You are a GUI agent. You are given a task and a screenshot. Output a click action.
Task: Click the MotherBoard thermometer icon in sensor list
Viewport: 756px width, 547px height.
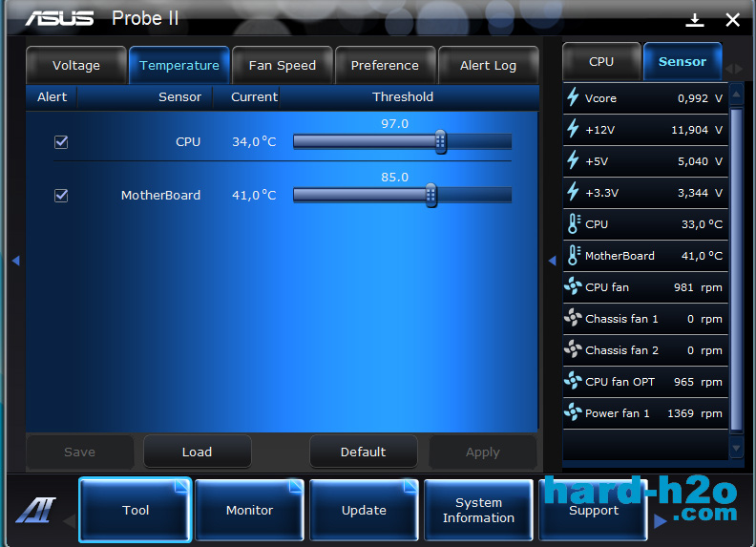coord(574,255)
